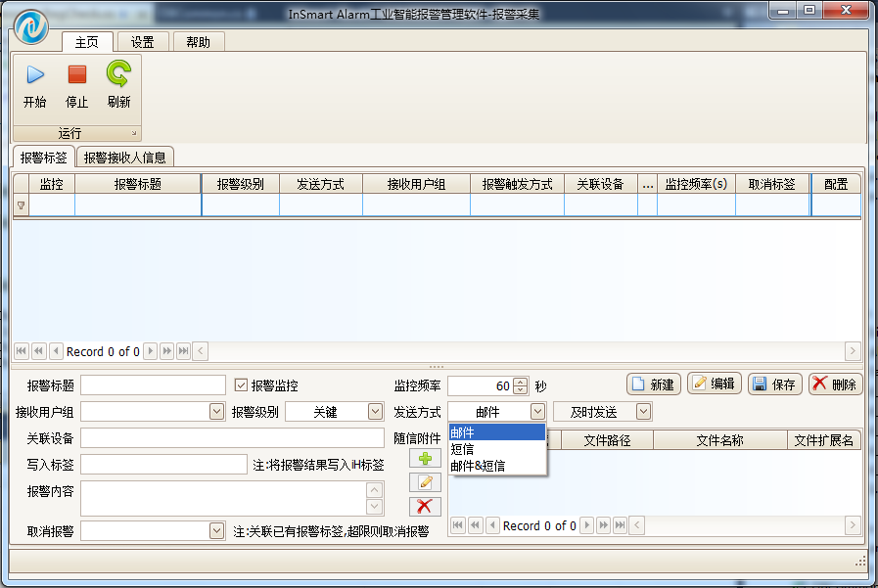Viewport: 878px width, 588px height.
Task: Select 邮件&短信 in the dropdown list
Action: (497, 466)
